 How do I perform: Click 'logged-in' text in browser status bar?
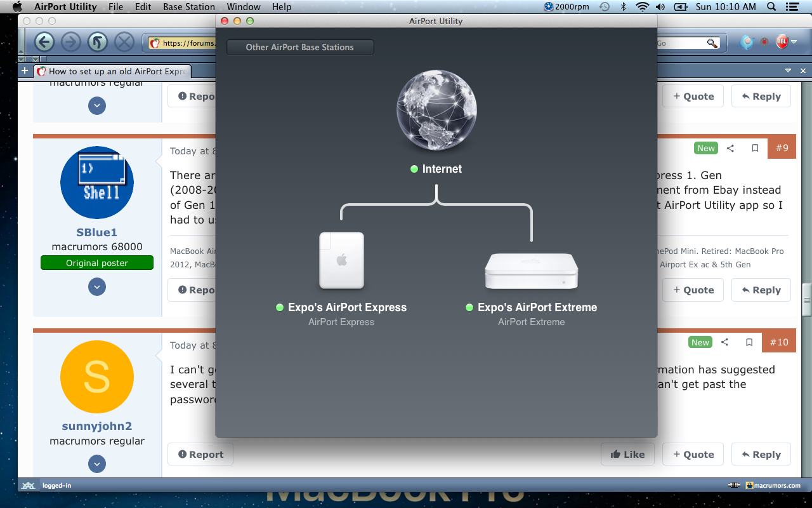pyautogui.click(x=56, y=486)
